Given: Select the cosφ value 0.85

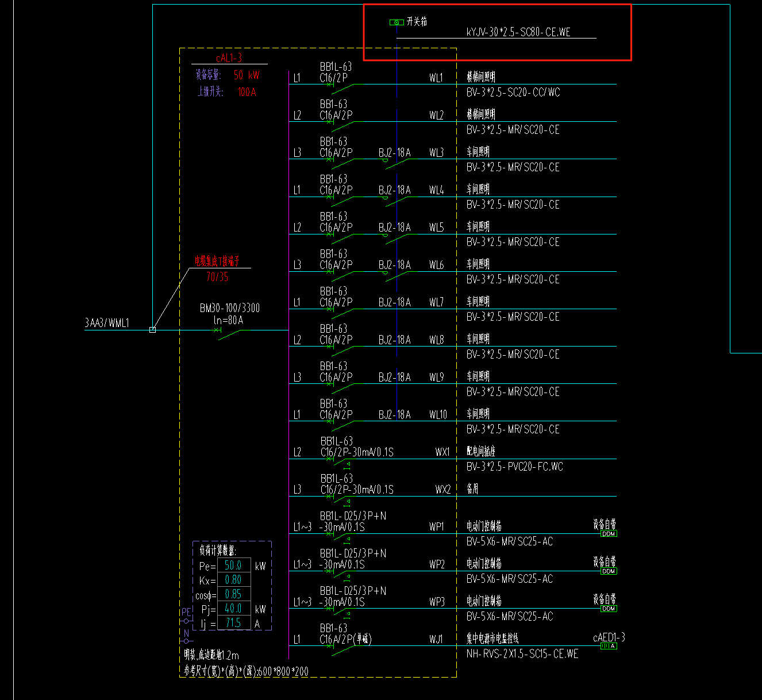Looking at the screenshot, I should pyautogui.click(x=233, y=594).
